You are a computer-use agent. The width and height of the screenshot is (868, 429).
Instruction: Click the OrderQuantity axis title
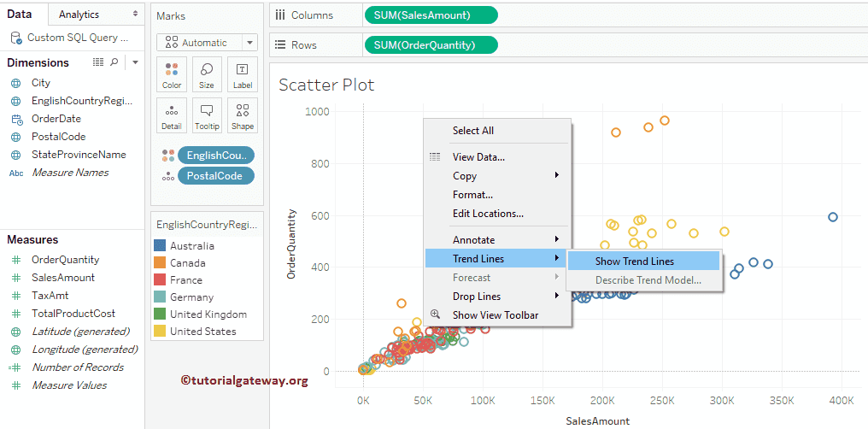coord(291,244)
